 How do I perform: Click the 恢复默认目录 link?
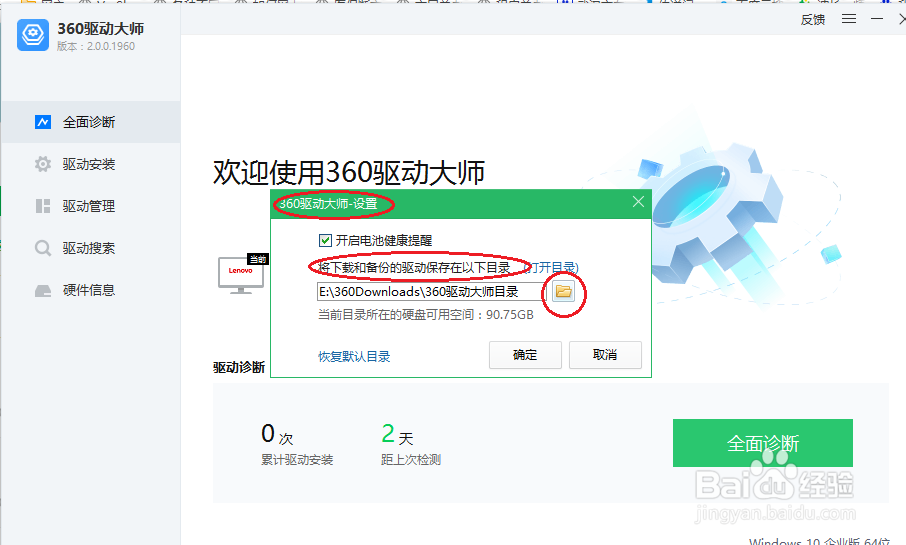(x=354, y=357)
